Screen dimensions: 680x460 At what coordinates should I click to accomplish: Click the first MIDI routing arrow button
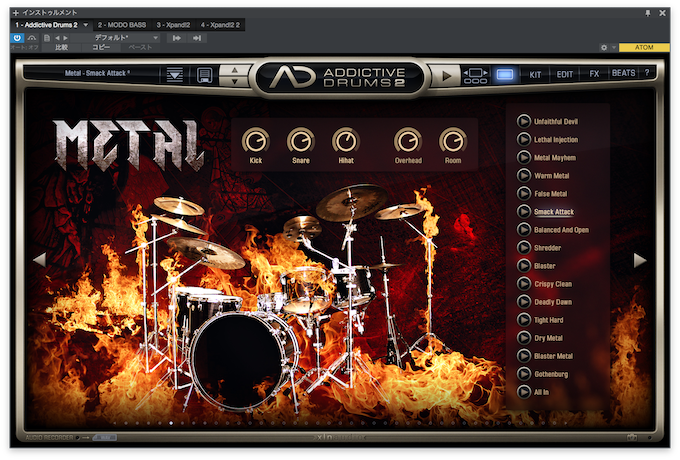[x=177, y=38]
